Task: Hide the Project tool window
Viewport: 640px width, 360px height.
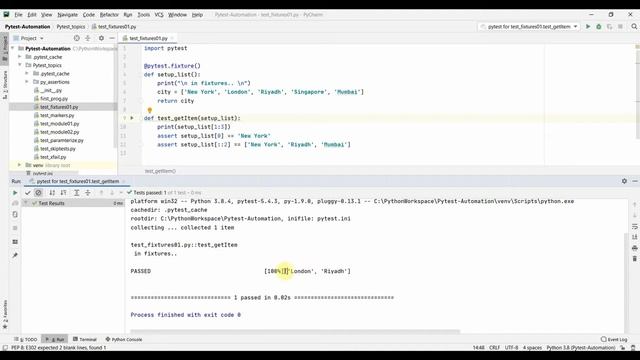Action: [112, 38]
